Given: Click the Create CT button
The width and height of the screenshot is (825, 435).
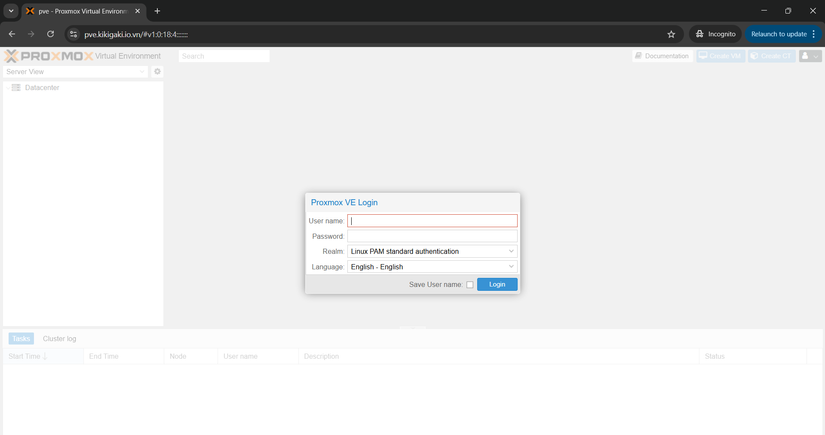Looking at the screenshot, I should point(771,56).
